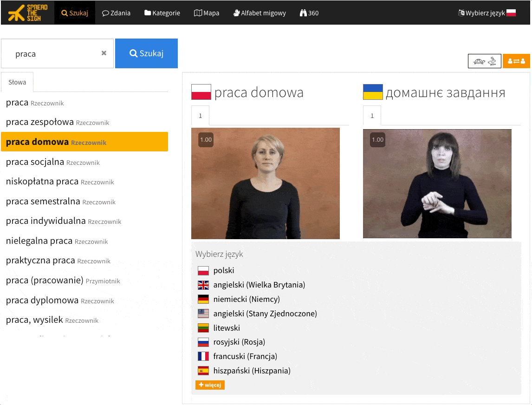Click the Polish flag next to praca domowa
Screen dimensions: 532x405
(201, 92)
